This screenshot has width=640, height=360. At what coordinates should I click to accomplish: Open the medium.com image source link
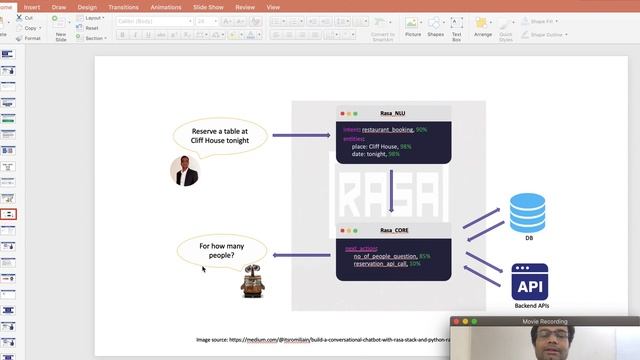tap(339, 340)
